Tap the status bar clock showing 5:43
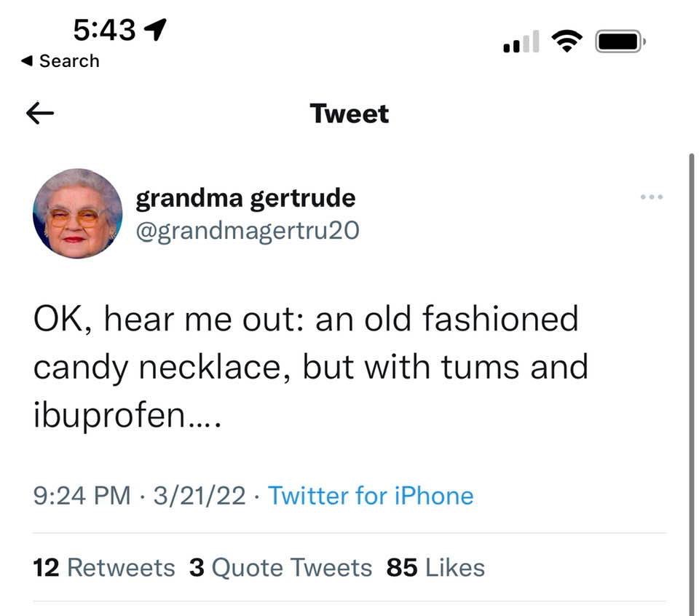 [x=104, y=29]
